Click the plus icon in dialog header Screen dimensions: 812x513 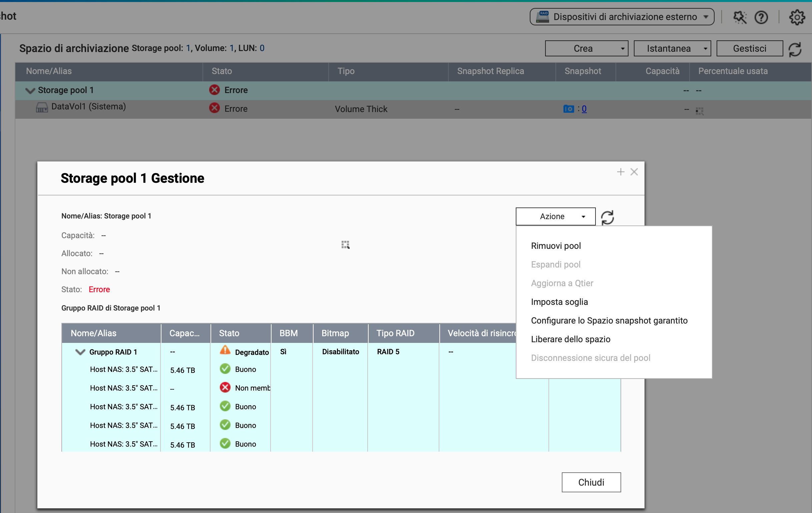(621, 172)
